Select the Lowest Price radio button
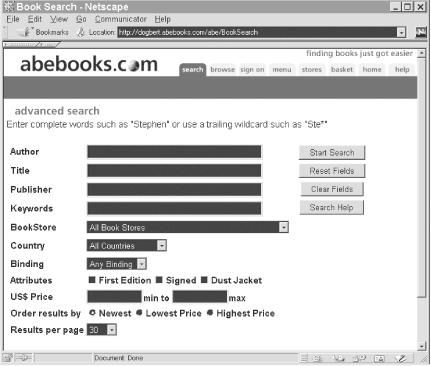The height and width of the screenshot is (366, 431). 139,313
